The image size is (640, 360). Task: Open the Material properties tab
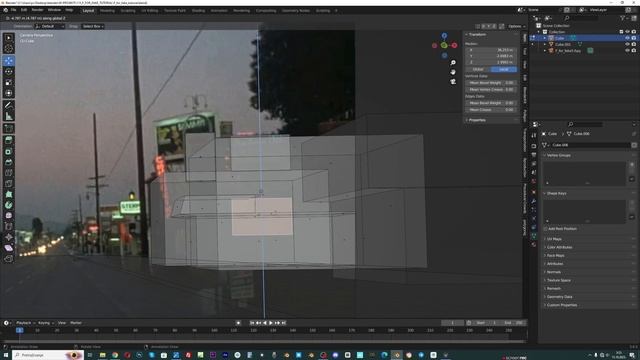click(x=533, y=244)
